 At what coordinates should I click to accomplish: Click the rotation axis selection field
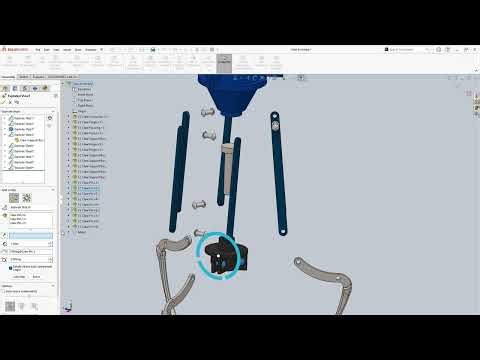(x=31, y=252)
